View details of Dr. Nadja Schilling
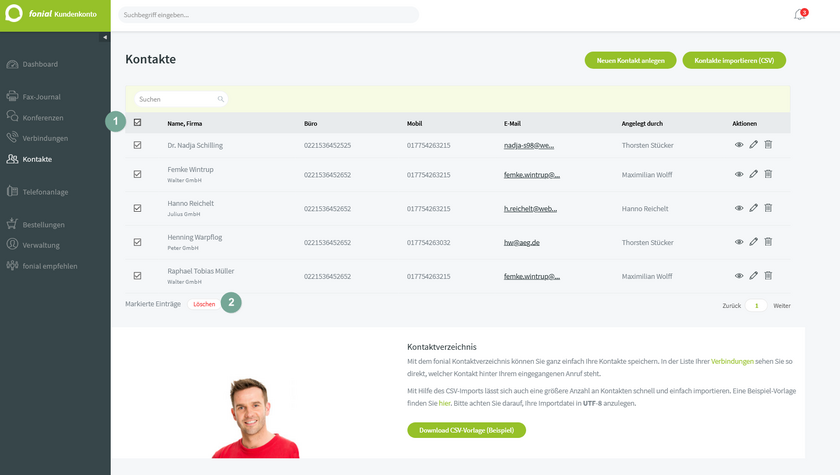Viewport: 840px width, 475px height. click(739, 145)
